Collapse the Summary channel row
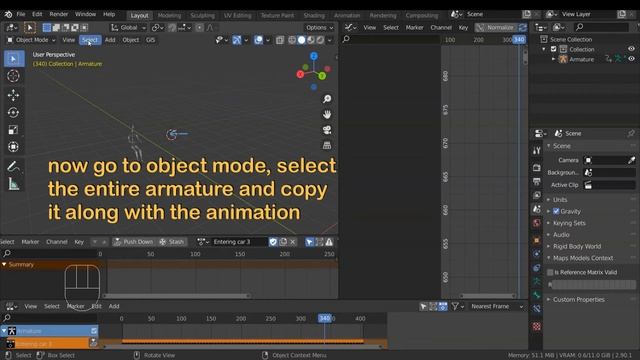Screen dimensions: 640x360 tap(4, 264)
